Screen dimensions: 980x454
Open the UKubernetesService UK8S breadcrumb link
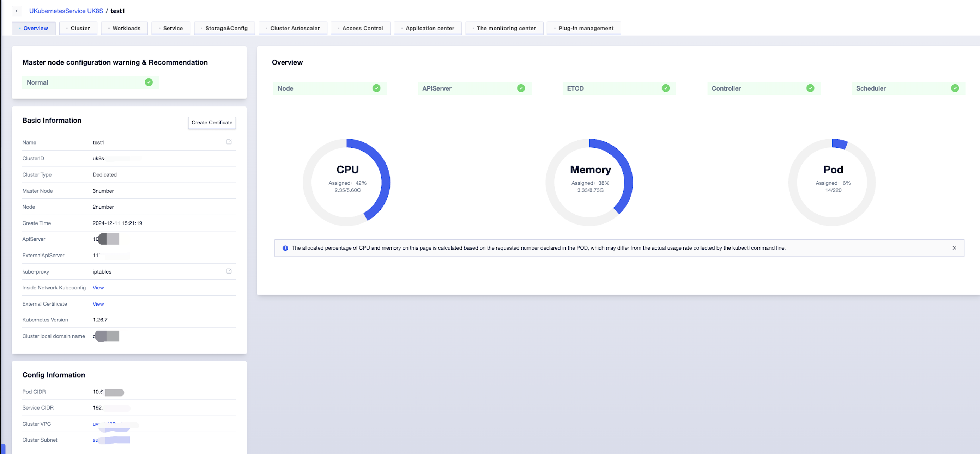(66, 11)
